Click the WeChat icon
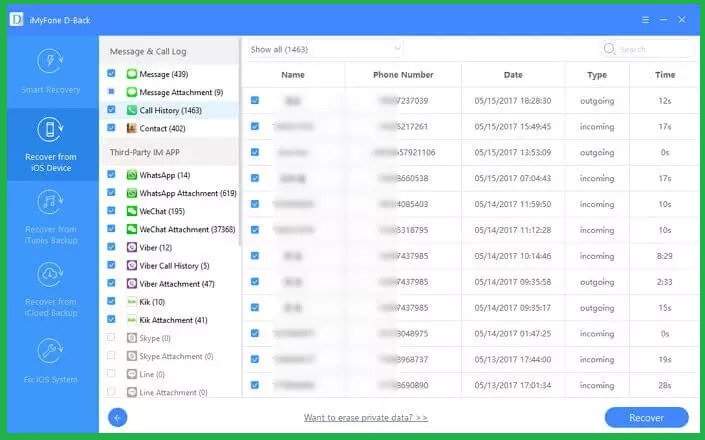The height and width of the screenshot is (440, 705). coord(132,211)
